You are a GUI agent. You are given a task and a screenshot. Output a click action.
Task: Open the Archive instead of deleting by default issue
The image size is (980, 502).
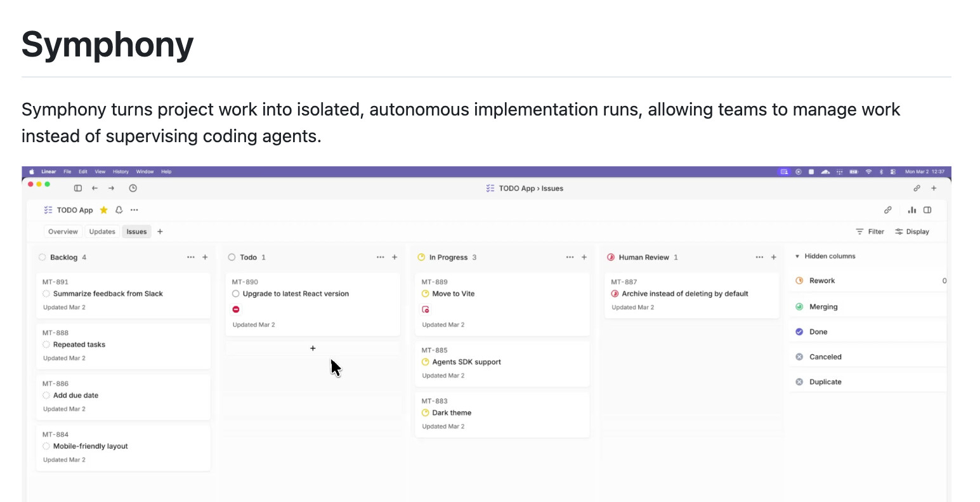tap(684, 294)
